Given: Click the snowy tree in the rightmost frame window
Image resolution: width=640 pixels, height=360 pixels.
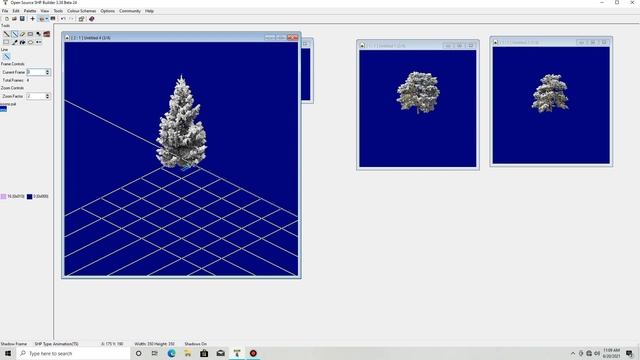Looking at the screenshot, I should 550,93.
